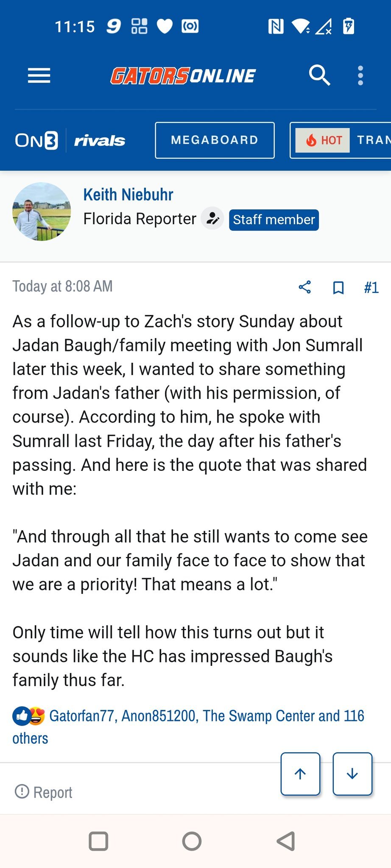Image resolution: width=391 pixels, height=868 pixels.
Task: View Keith Niebuhr's profile avatar
Action: pyautogui.click(x=42, y=211)
